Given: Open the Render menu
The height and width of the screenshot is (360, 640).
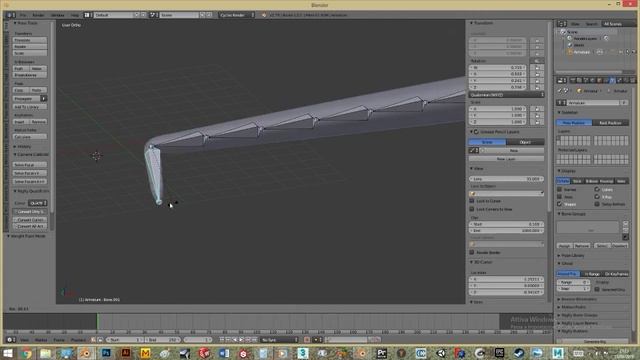Looking at the screenshot, I should click(38, 15).
